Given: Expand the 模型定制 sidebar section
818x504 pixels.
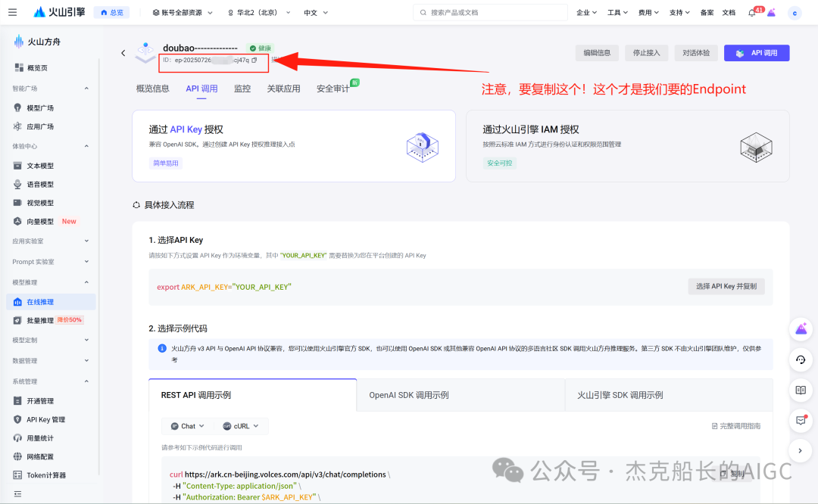Looking at the screenshot, I should tap(52, 340).
